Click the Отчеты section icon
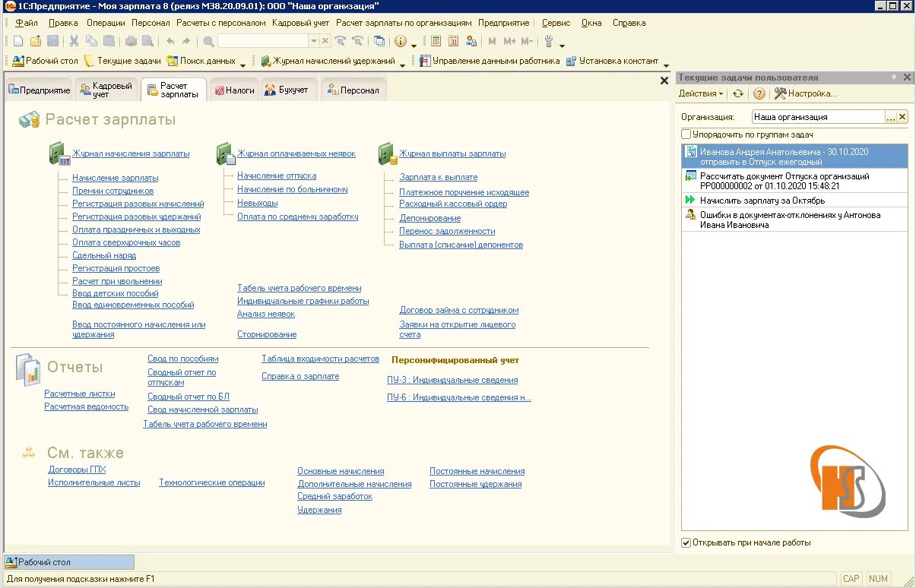Viewport: 916px width, 588px height. click(28, 368)
